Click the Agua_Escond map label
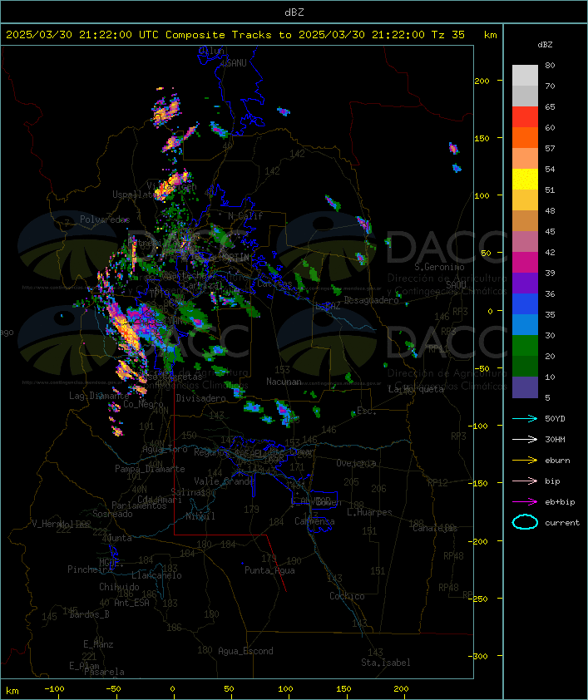The image size is (588, 700). pyautogui.click(x=245, y=651)
